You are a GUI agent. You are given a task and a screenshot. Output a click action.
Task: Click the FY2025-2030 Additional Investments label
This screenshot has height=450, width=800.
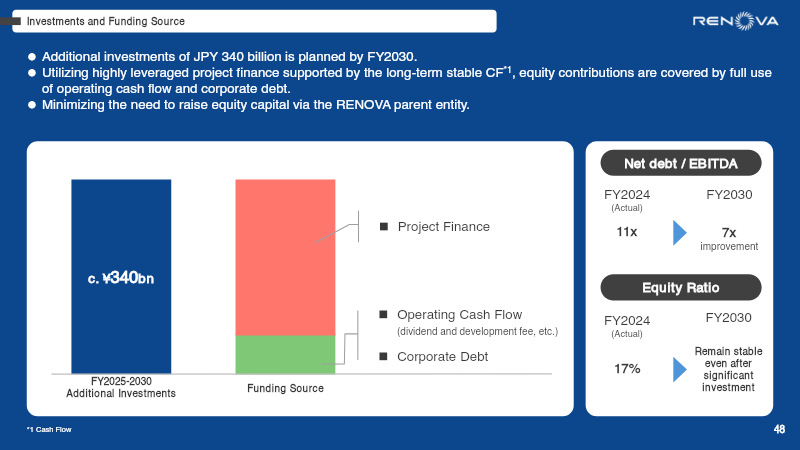tap(121, 388)
